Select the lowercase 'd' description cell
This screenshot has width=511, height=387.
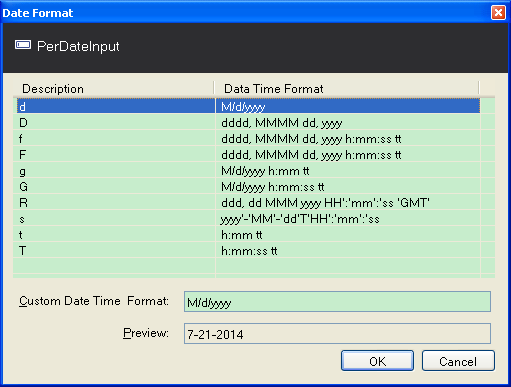coord(116,106)
